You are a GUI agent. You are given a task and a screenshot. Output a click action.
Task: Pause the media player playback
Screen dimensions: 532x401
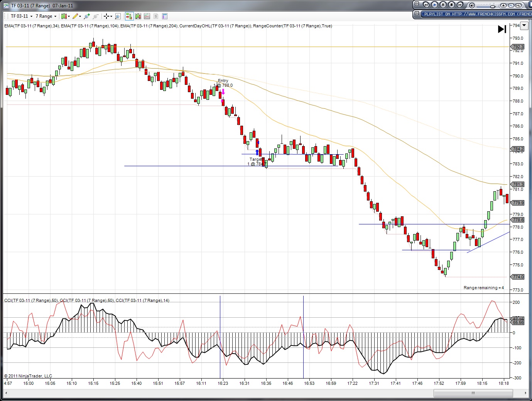pyautogui.click(x=443, y=5)
